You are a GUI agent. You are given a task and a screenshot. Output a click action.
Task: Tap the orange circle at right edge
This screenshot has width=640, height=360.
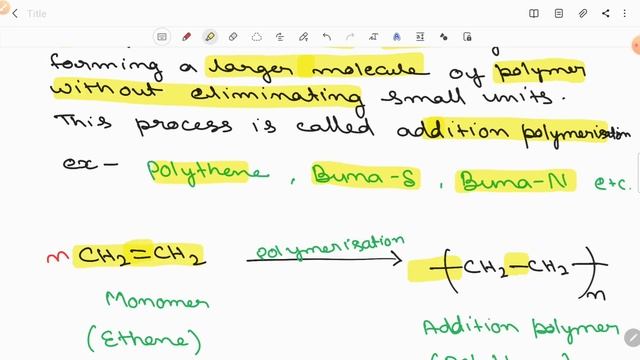click(636, 45)
